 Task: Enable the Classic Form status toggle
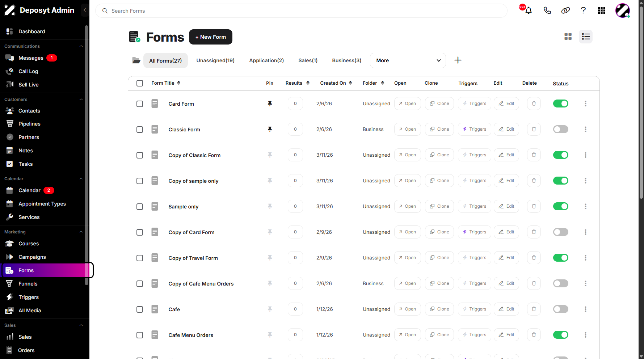coord(560,129)
